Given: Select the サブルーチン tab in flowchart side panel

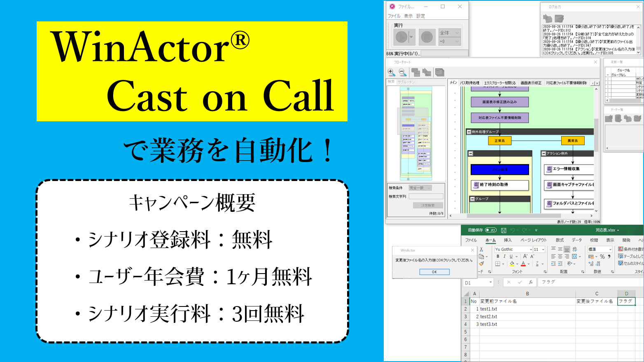Looking at the screenshot, I should pyautogui.click(x=406, y=82).
